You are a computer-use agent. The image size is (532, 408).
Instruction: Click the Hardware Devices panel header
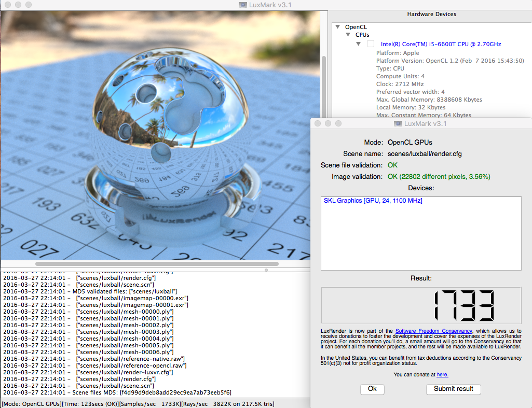click(x=431, y=14)
